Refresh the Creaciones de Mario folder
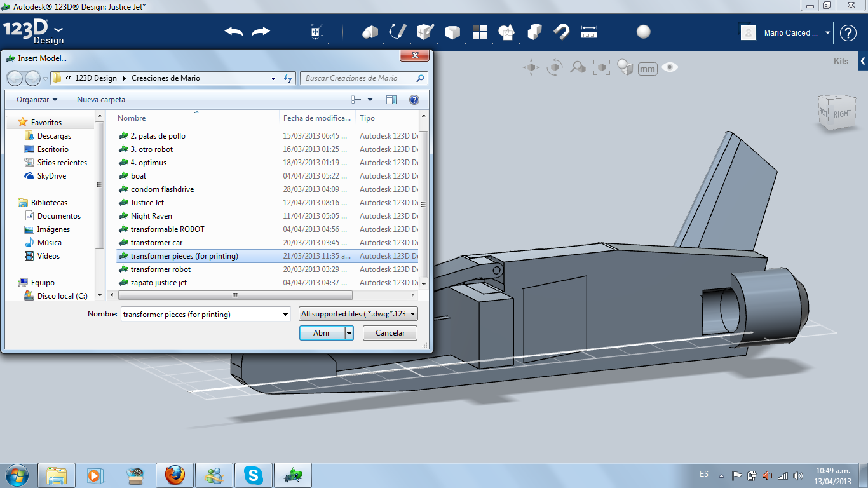 pyautogui.click(x=288, y=78)
